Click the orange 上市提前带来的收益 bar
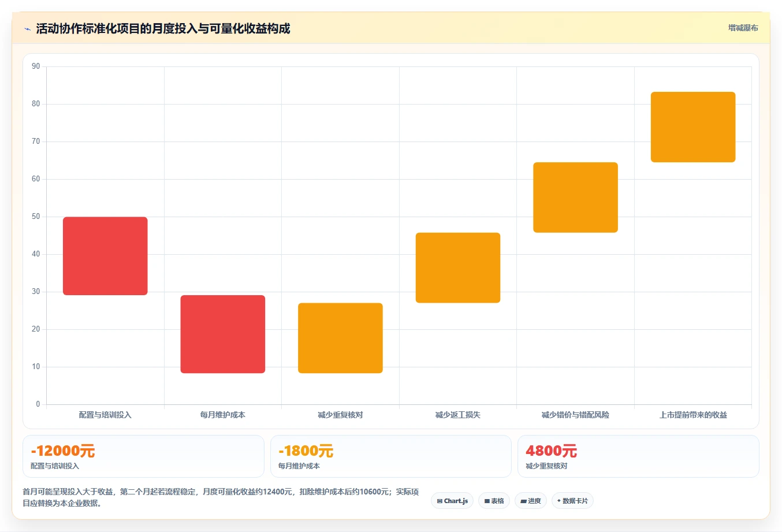The image size is (782, 532). point(693,127)
